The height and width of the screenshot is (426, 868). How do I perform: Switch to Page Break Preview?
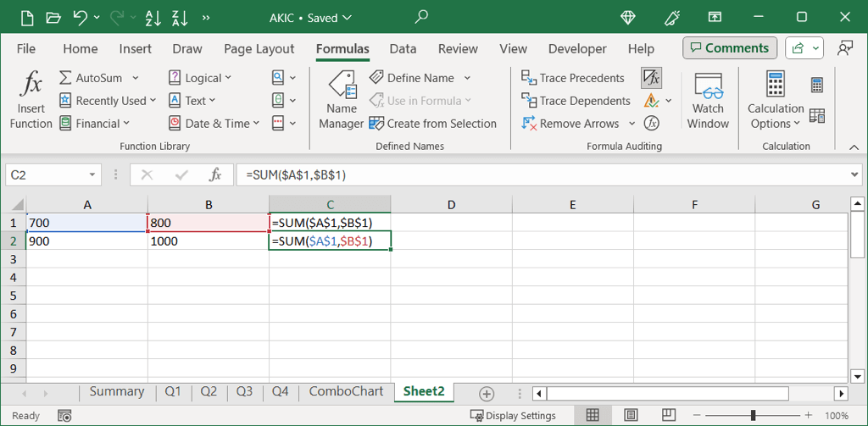670,415
